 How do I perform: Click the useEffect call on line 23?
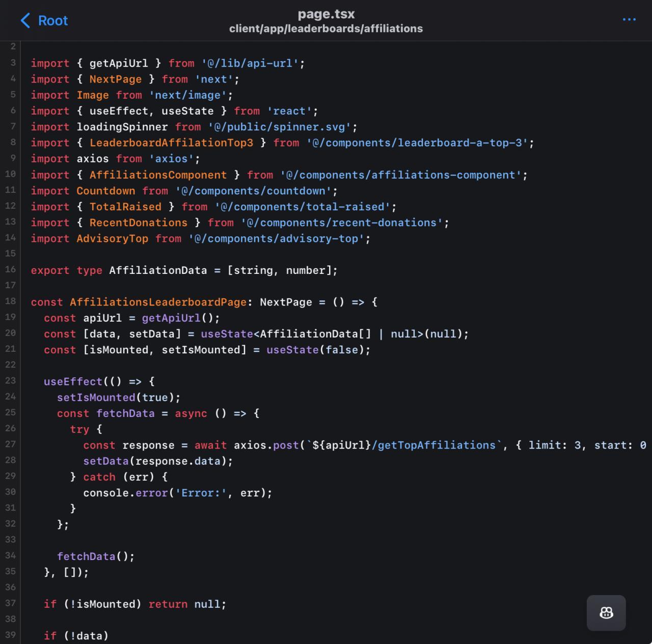73,381
